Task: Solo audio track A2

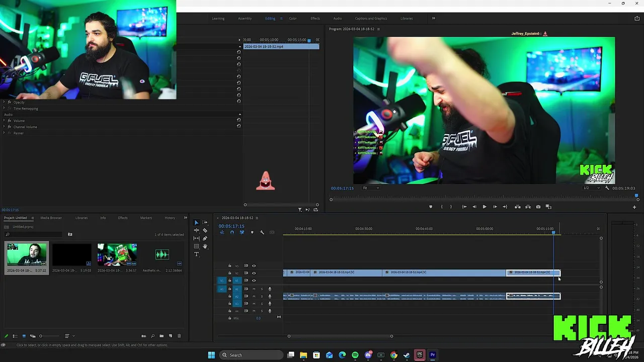Action: click(x=262, y=296)
